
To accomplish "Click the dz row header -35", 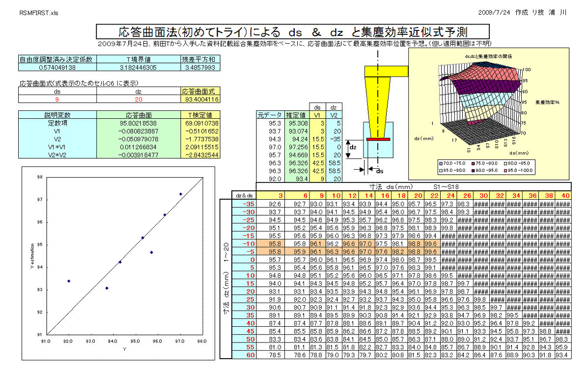I will pos(249,203).
